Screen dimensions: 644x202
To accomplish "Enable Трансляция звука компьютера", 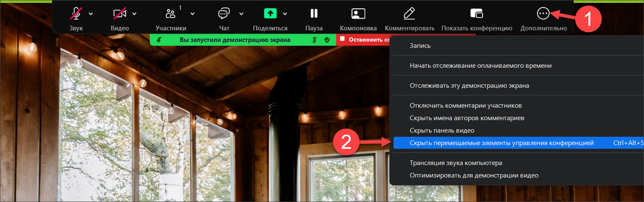I will (x=456, y=163).
